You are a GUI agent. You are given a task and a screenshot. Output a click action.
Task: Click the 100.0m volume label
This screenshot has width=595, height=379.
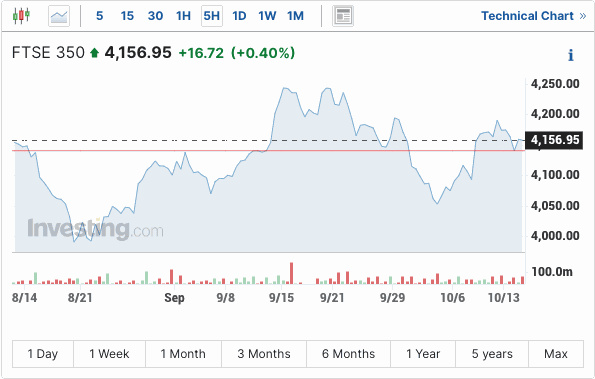point(552,272)
